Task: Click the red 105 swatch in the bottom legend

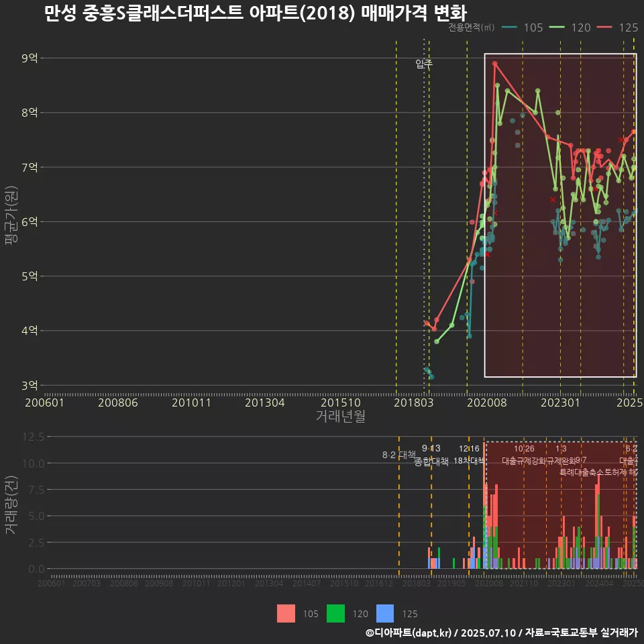Action: (x=286, y=613)
